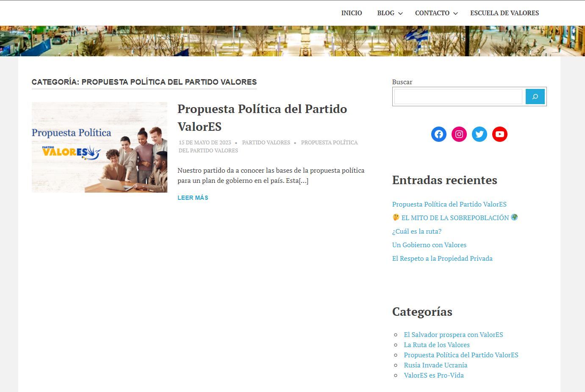Viewport: 585px width, 392px height.
Task: Open recent entry ¿Cuál es la ruta?
Action: 417,231
